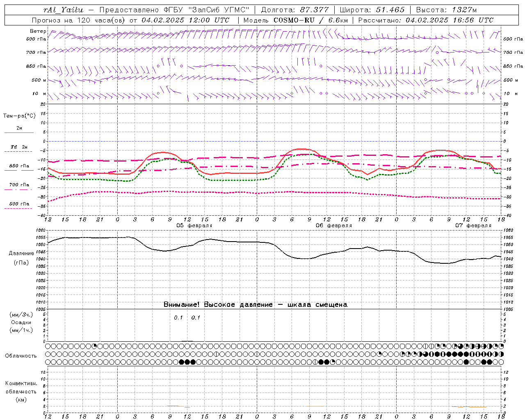Click the (мм/1ч.) precipitation unit label
This screenshot has height=420, width=525.
21,330
